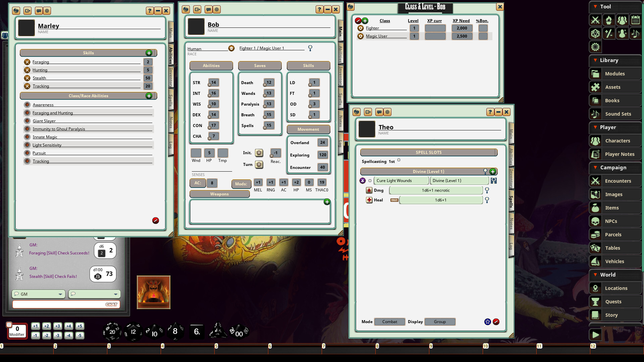The width and height of the screenshot is (644, 362).
Task: Click the d20 die in dice tray
Action: 112,332
